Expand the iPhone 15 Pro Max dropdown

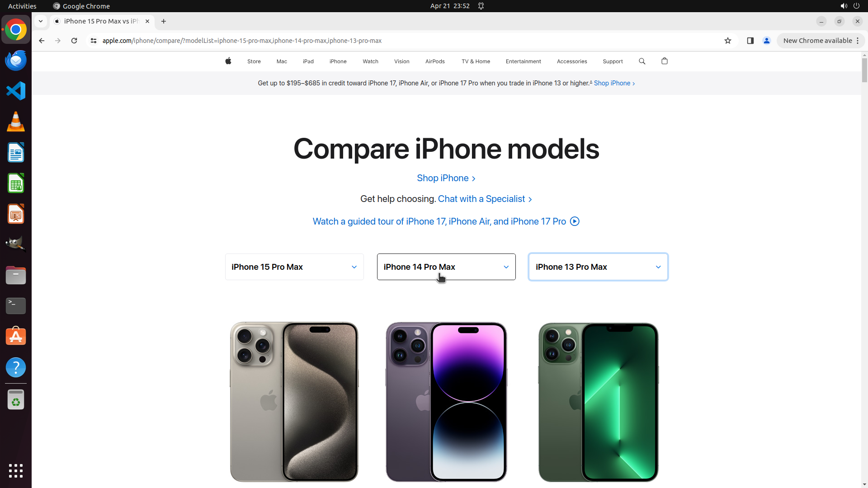[x=294, y=267]
